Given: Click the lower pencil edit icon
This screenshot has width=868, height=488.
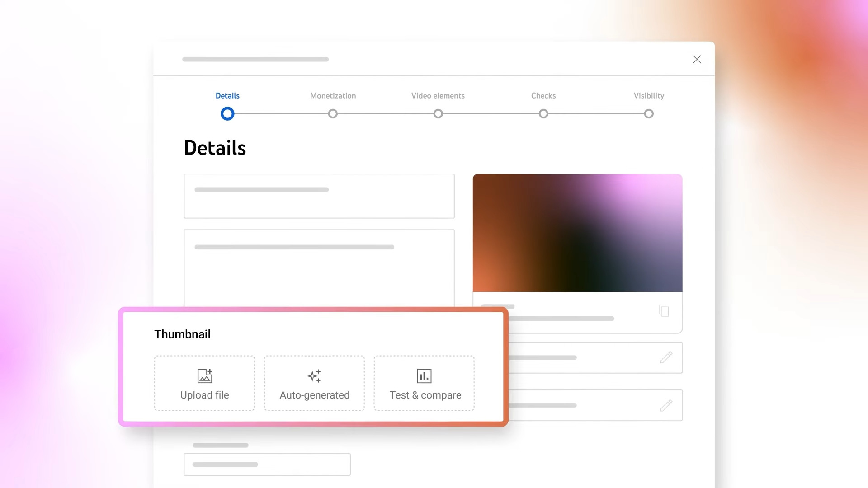Looking at the screenshot, I should point(666,405).
